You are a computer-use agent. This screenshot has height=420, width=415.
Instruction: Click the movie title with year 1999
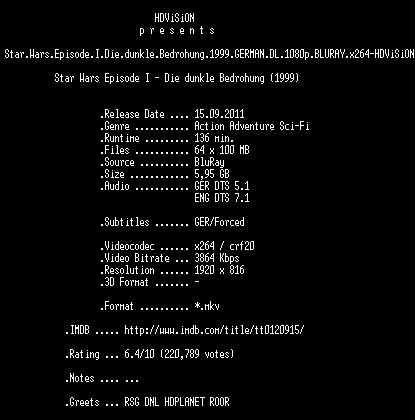tap(177, 78)
